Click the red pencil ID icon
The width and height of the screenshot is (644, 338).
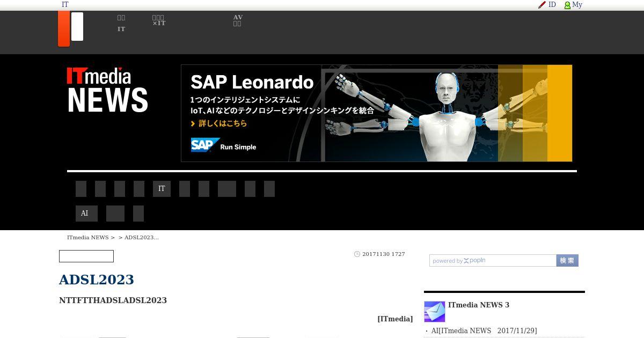tap(542, 5)
